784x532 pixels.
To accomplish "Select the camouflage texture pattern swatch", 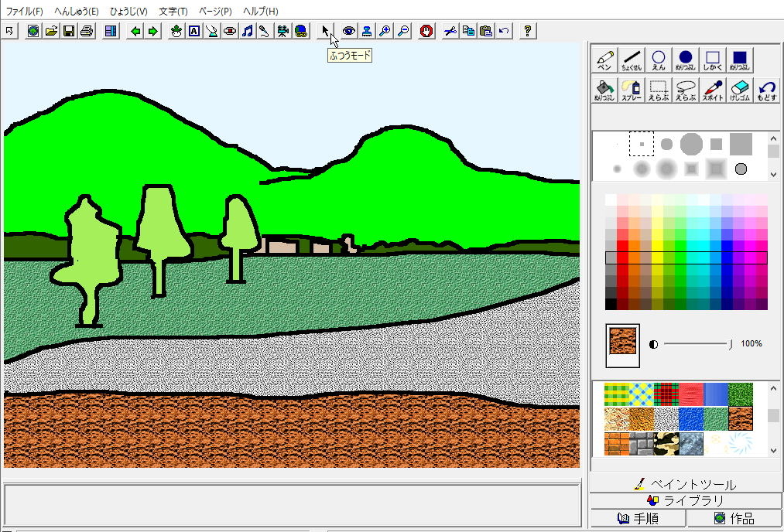I will tap(666, 444).
